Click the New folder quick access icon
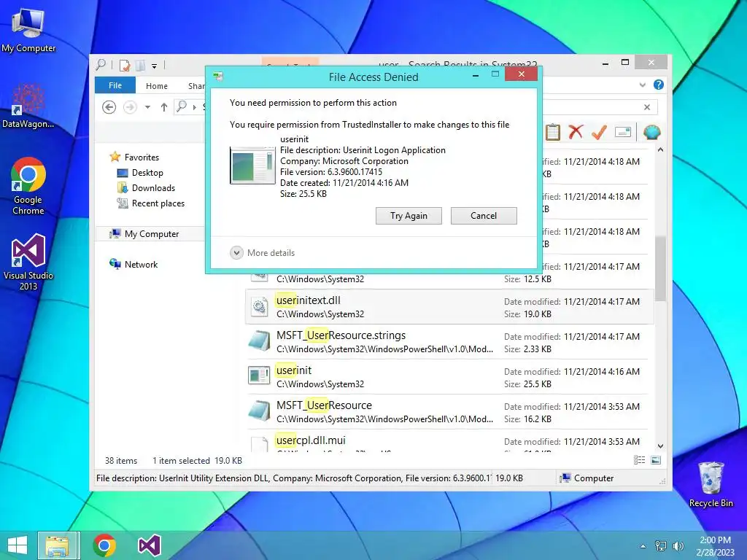The height and width of the screenshot is (560, 747). [140, 65]
